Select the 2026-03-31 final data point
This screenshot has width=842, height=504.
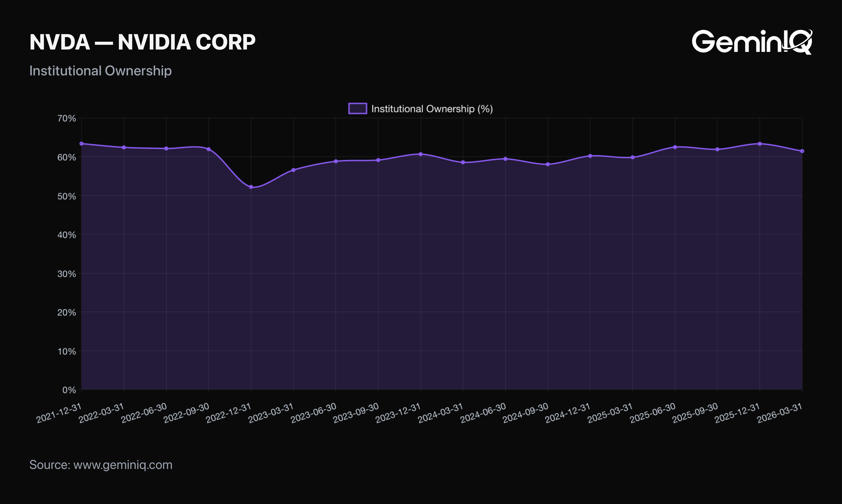802,151
